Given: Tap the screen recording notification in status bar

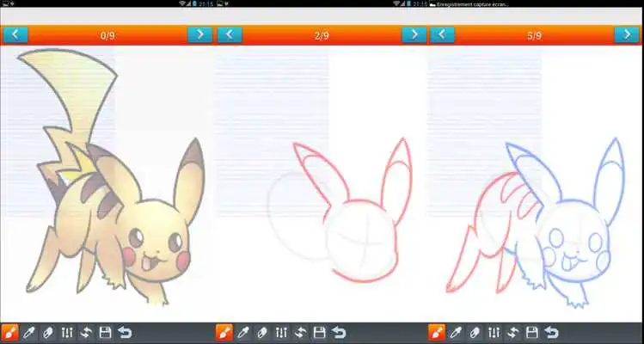Looking at the screenshot, I should coord(469,3).
